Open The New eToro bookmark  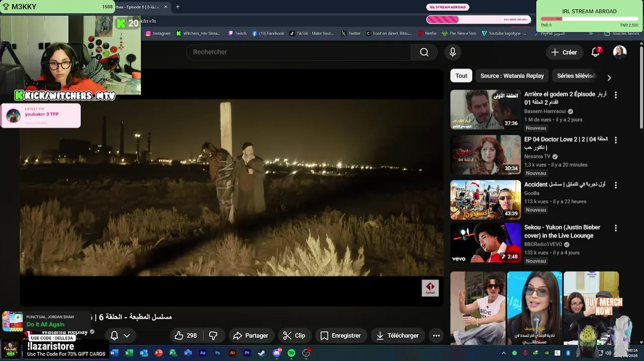pyautogui.click(x=459, y=34)
